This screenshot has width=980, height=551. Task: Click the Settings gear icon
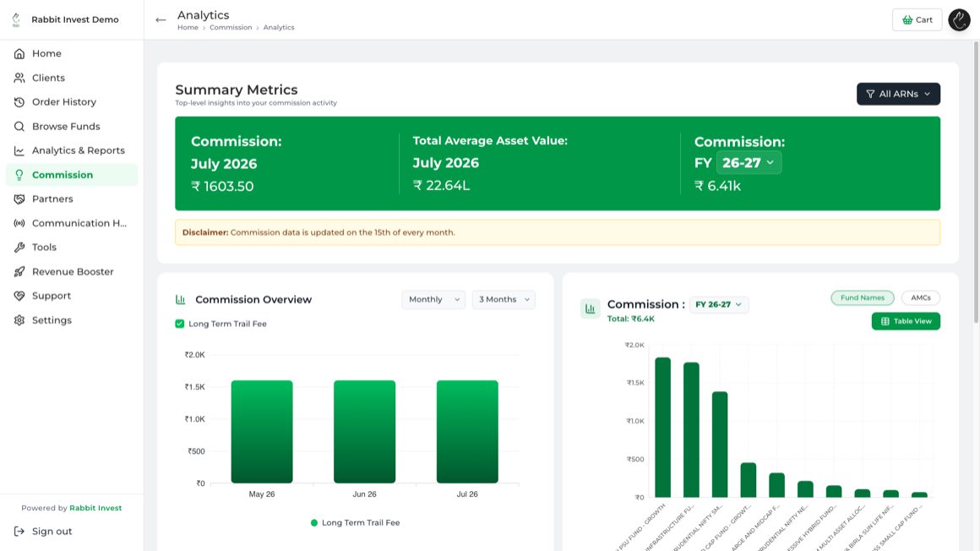pyautogui.click(x=19, y=320)
